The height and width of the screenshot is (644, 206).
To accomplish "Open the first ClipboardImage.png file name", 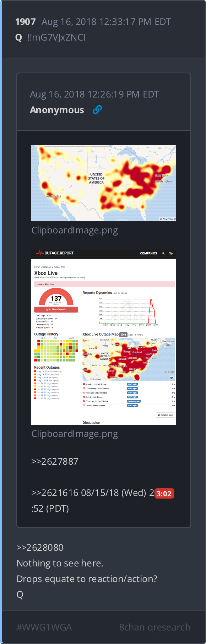I will [x=75, y=230].
